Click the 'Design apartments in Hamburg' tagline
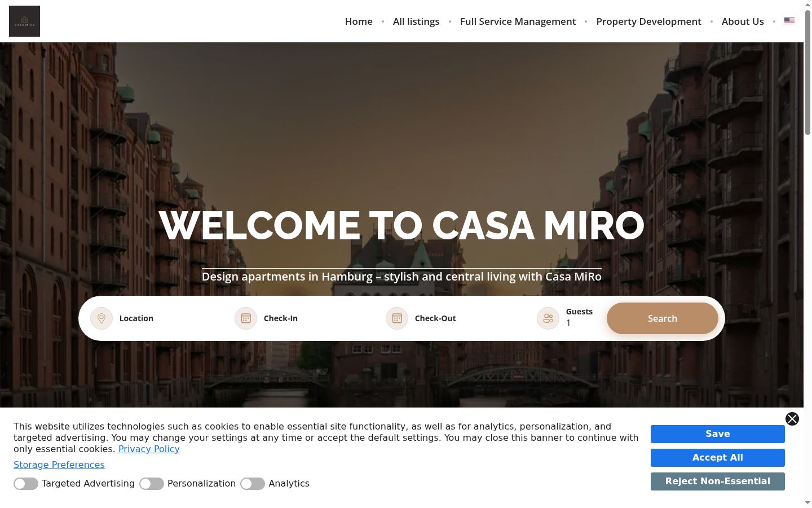The image size is (812, 508). (401, 277)
